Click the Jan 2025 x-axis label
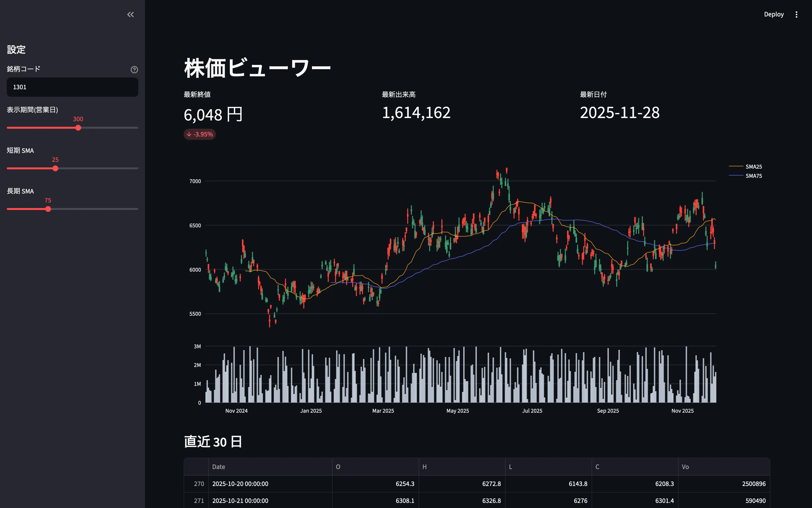Viewport: 812px width, 508px height. pyautogui.click(x=311, y=411)
